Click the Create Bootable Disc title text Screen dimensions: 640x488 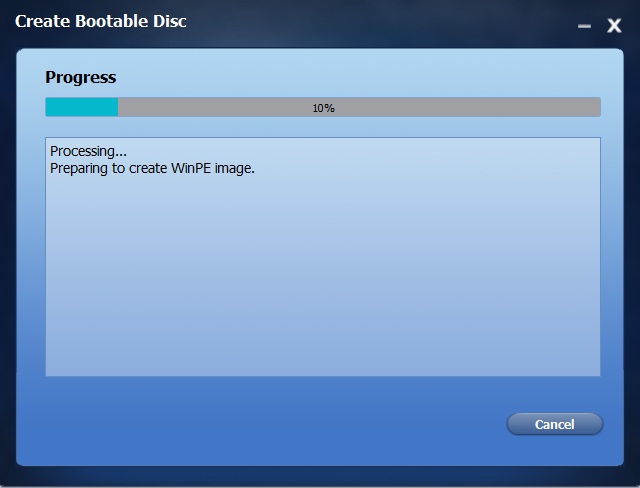(x=100, y=21)
